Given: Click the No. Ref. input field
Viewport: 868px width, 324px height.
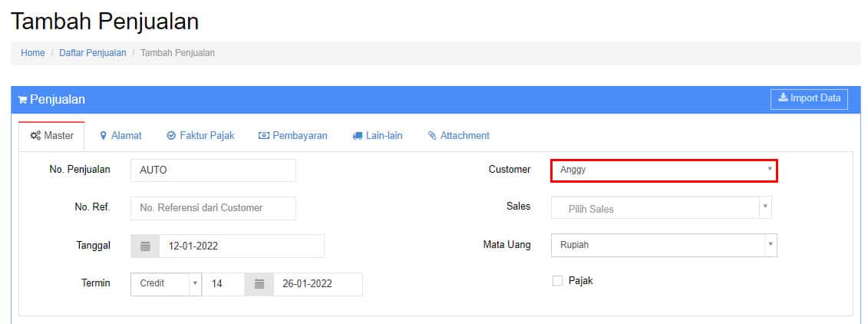Looking at the screenshot, I should (x=213, y=208).
